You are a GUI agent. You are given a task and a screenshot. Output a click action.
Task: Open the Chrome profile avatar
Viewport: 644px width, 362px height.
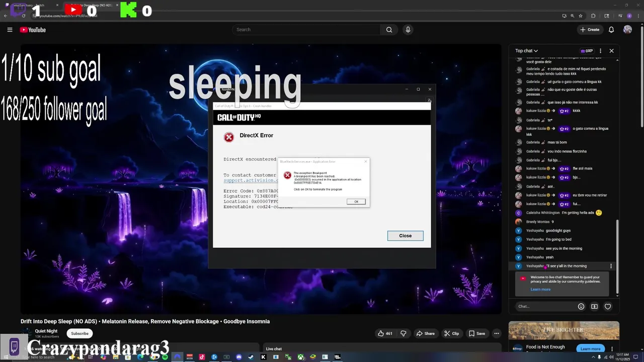[x=629, y=16]
